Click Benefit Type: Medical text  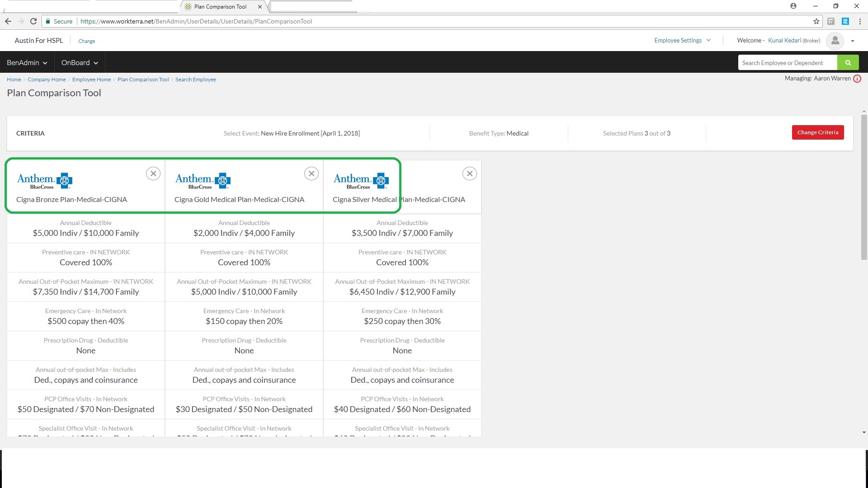point(499,133)
